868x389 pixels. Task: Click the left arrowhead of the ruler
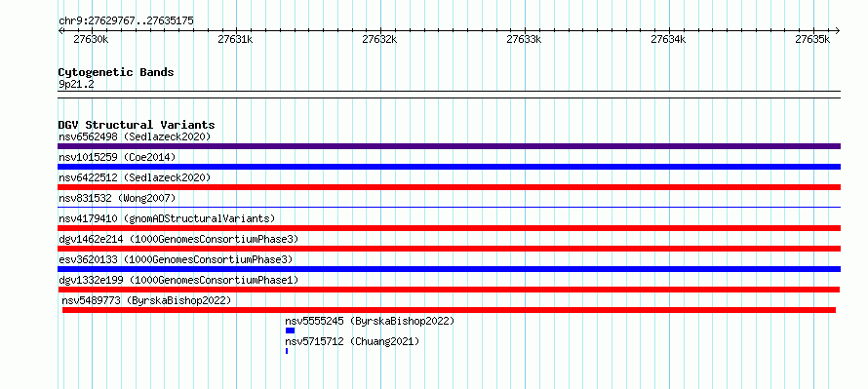pyautogui.click(x=60, y=30)
